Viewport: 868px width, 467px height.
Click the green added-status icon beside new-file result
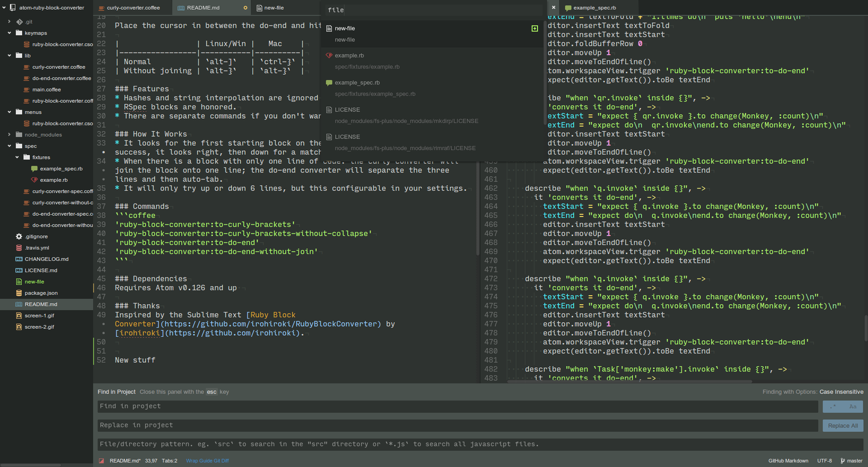pos(534,28)
